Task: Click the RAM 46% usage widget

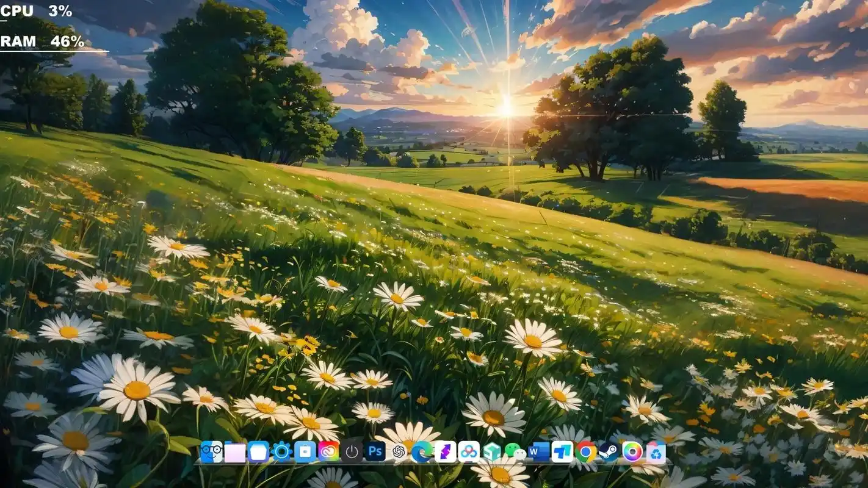Action: point(43,41)
